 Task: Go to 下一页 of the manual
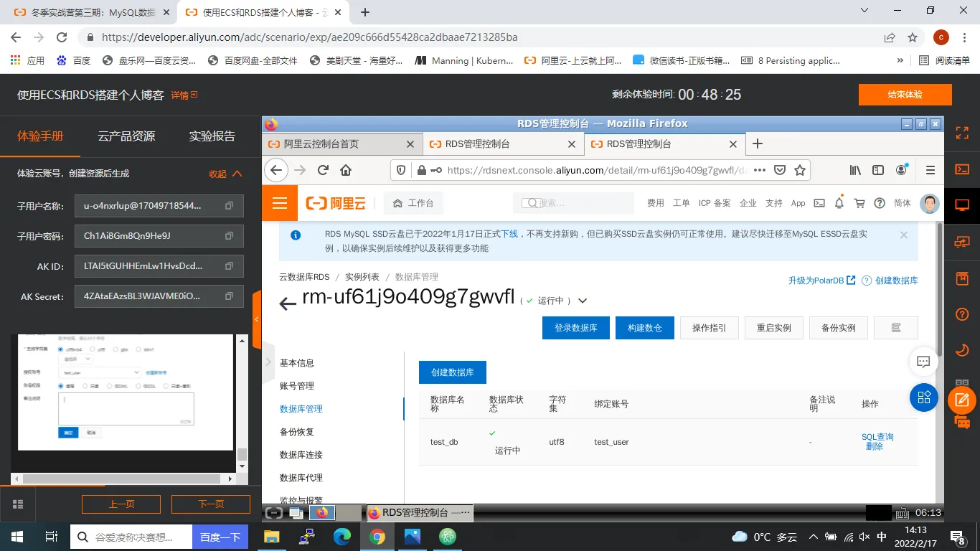point(211,504)
